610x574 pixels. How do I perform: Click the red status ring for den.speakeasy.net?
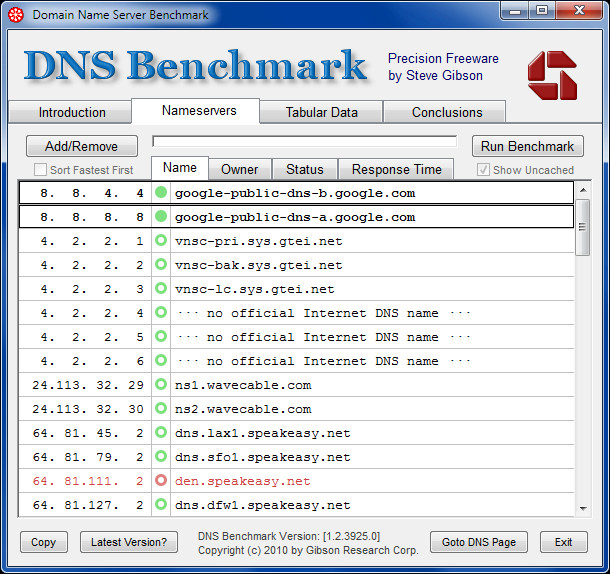click(161, 481)
